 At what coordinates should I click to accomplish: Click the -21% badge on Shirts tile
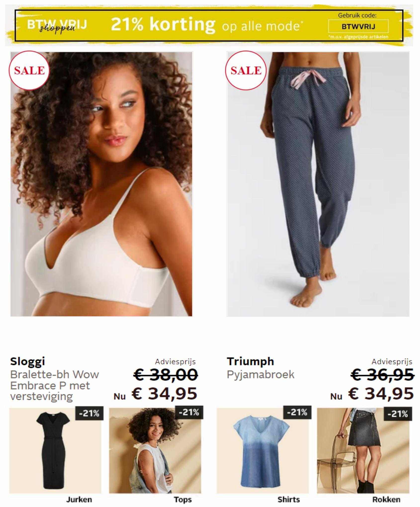coord(297,412)
